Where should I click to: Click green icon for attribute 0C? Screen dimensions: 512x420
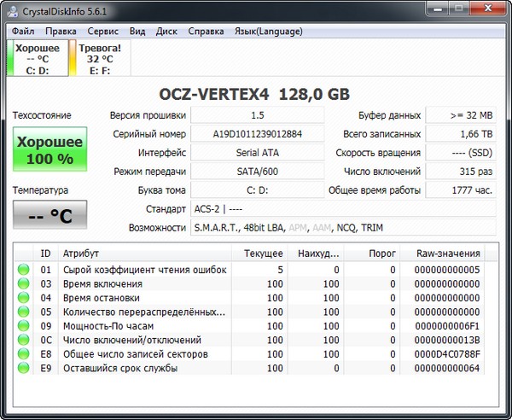click(x=23, y=341)
